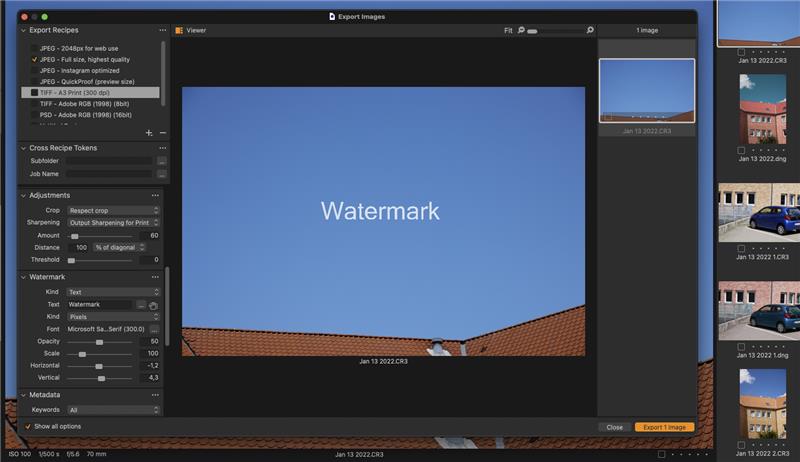This screenshot has width=800, height=462.
Task: Click the Close button
Action: [614, 427]
